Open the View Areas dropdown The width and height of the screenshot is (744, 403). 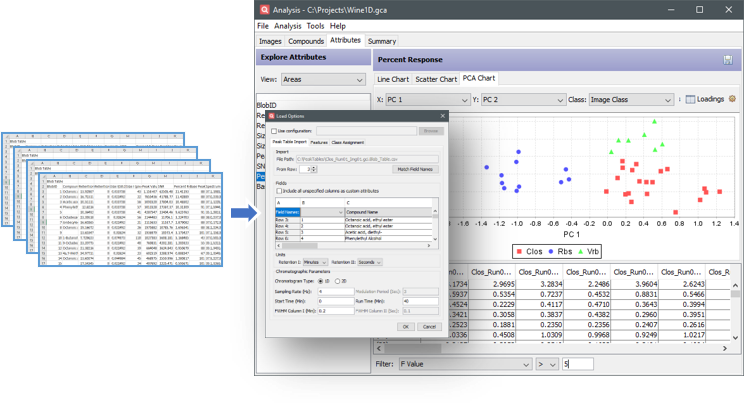323,80
